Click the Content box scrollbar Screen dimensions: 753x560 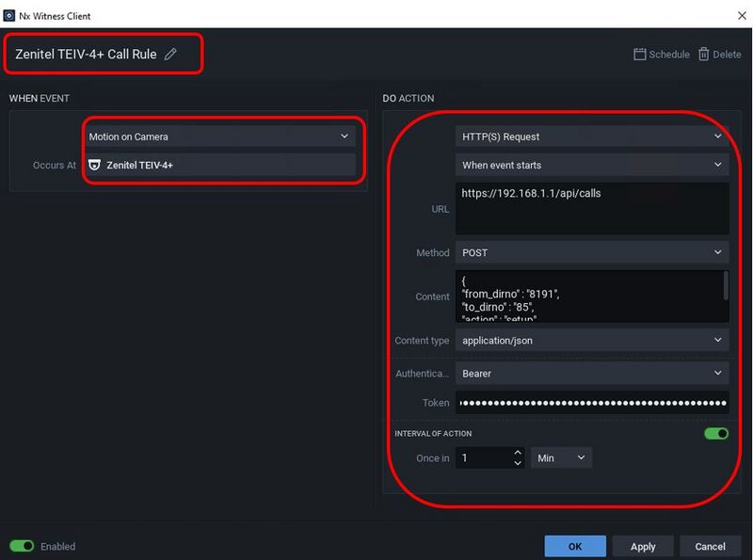726,285
